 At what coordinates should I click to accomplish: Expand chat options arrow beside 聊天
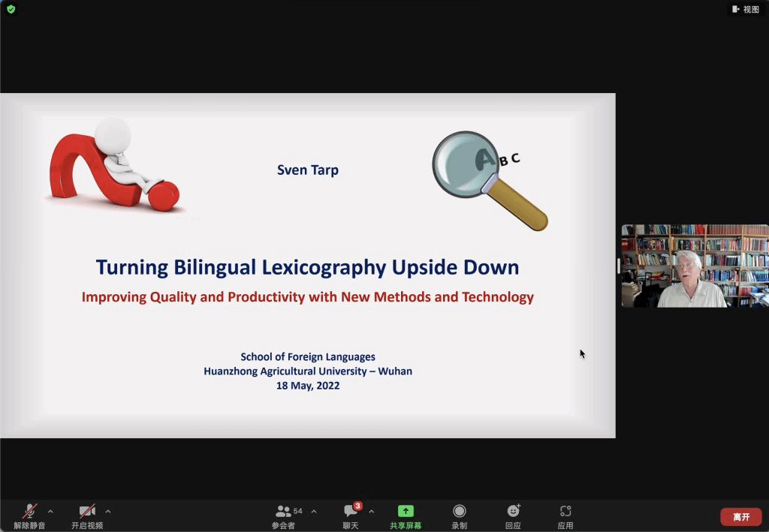coord(371,512)
